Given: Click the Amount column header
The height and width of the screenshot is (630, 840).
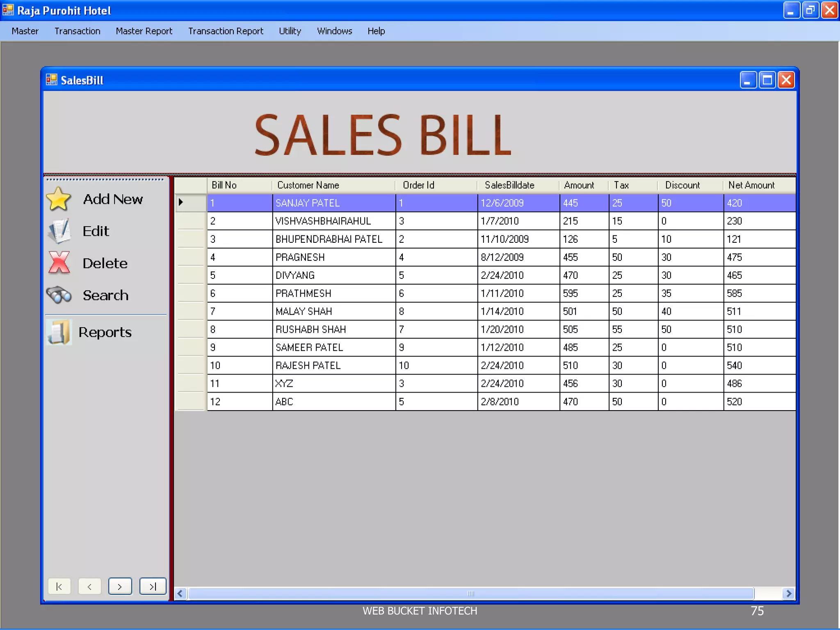Looking at the screenshot, I should [x=584, y=185].
